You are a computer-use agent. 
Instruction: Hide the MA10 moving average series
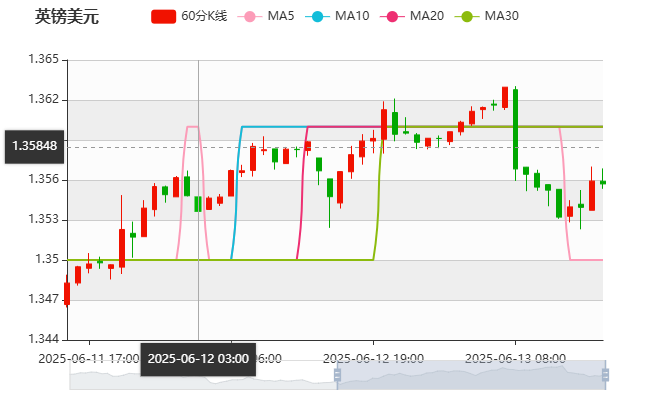point(352,16)
